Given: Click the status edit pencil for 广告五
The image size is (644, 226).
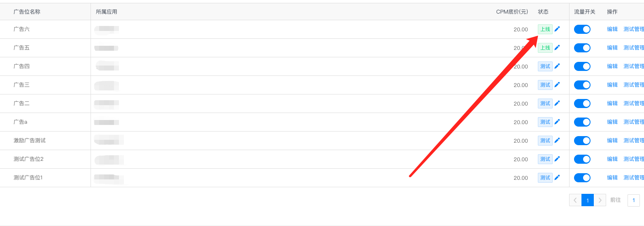Looking at the screenshot, I should pyautogui.click(x=557, y=47).
